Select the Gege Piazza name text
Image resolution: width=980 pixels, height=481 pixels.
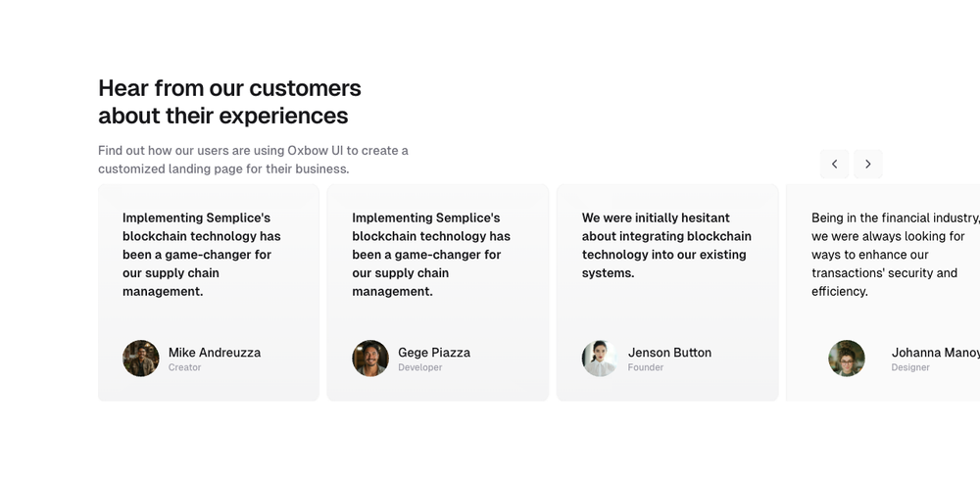pyautogui.click(x=433, y=353)
